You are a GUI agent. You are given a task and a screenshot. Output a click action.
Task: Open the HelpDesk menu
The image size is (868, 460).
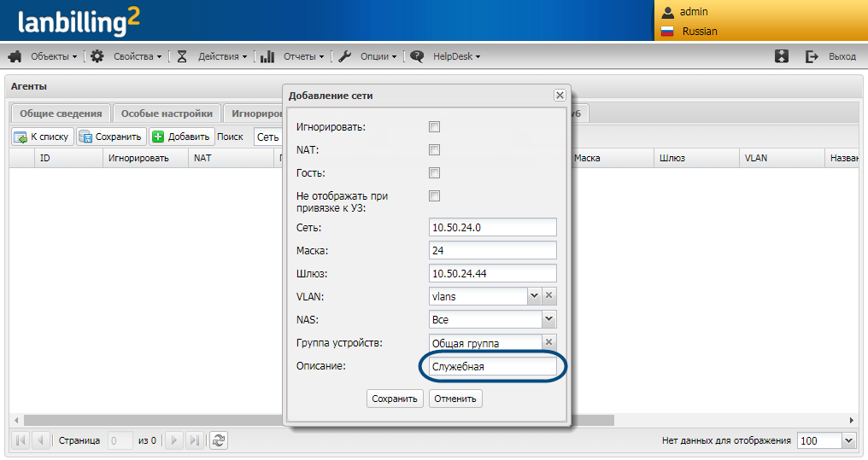[x=457, y=56]
